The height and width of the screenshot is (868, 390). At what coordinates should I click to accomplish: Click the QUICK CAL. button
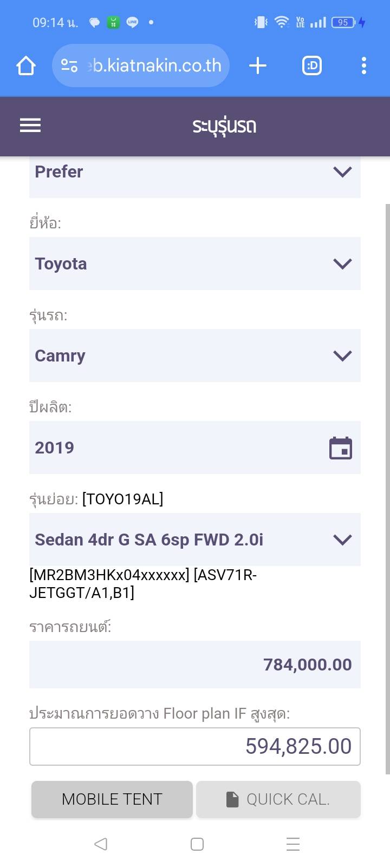point(278,799)
